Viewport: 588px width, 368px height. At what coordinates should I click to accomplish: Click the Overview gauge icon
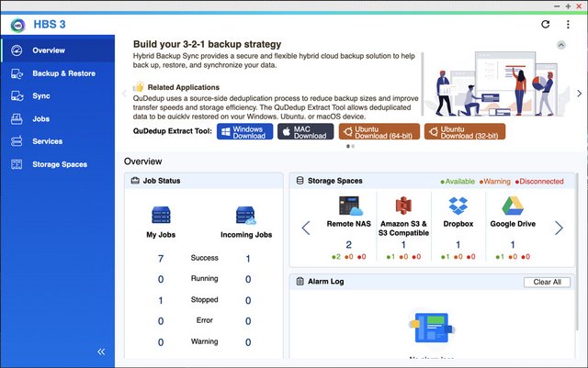(x=17, y=50)
